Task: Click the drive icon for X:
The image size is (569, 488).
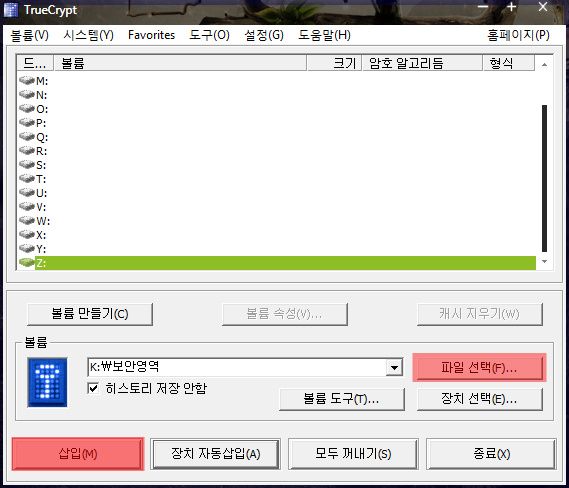Action: [x=27, y=234]
